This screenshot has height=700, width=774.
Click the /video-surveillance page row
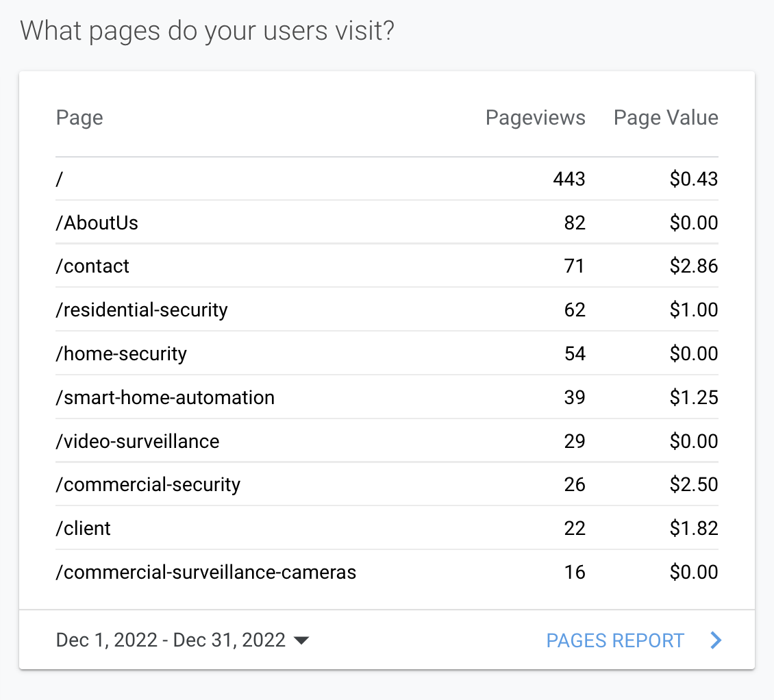[x=138, y=442]
